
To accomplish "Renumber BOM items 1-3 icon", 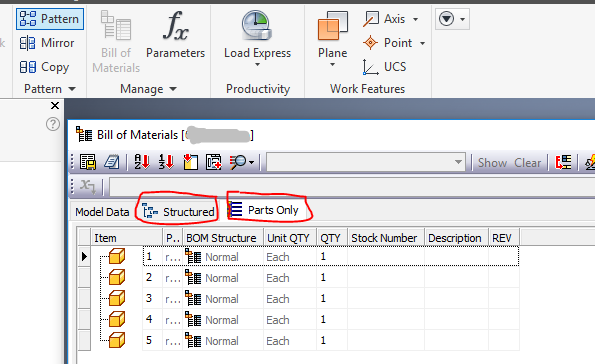I will click(166, 162).
